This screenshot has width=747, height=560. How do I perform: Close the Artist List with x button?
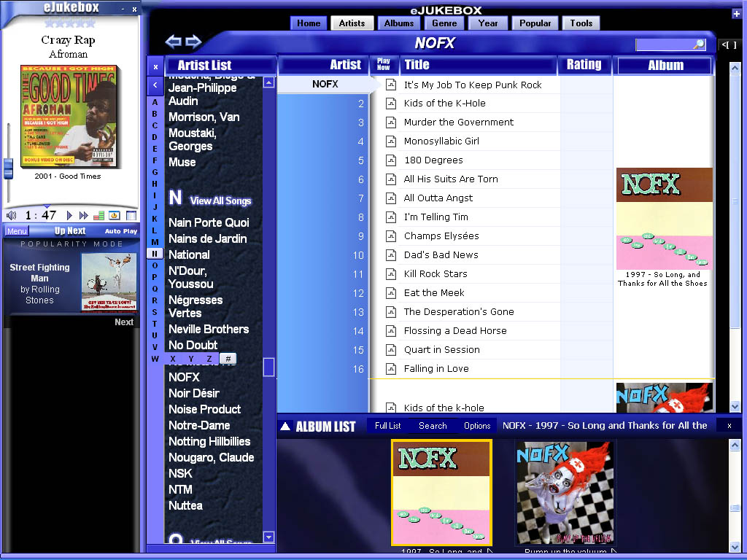155,67
